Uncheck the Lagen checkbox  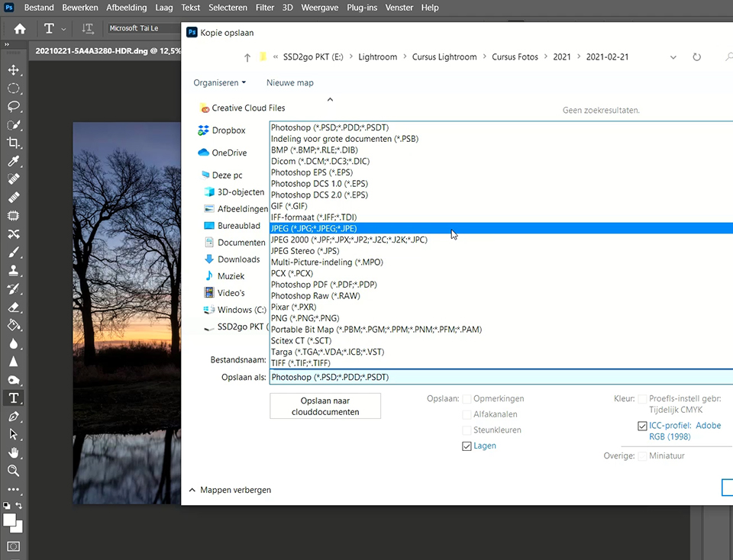(467, 446)
